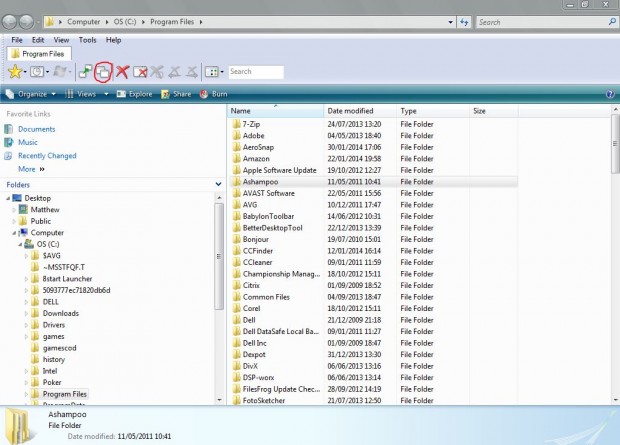Click the Documents icon in Favorite Links

click(x=9, y=129)
